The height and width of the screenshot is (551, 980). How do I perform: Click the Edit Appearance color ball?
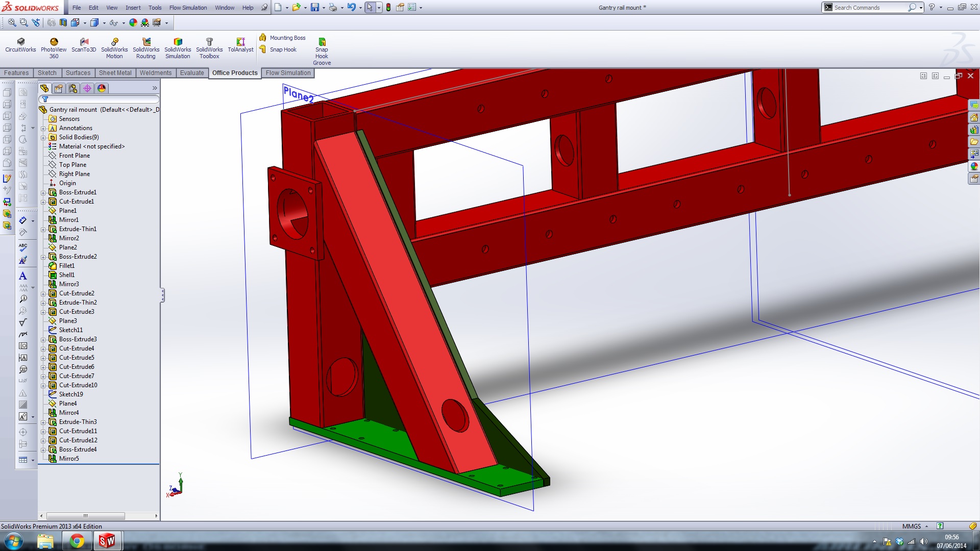click(x=133, y=22)
